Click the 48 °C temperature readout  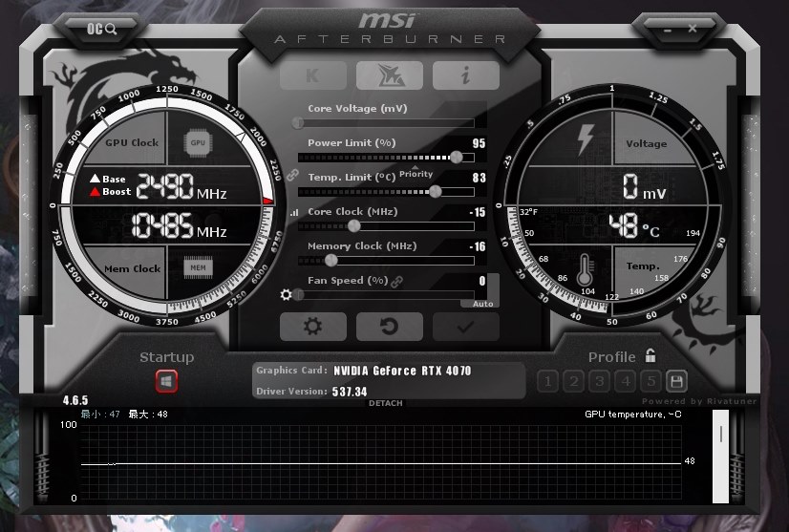[634, 225]
